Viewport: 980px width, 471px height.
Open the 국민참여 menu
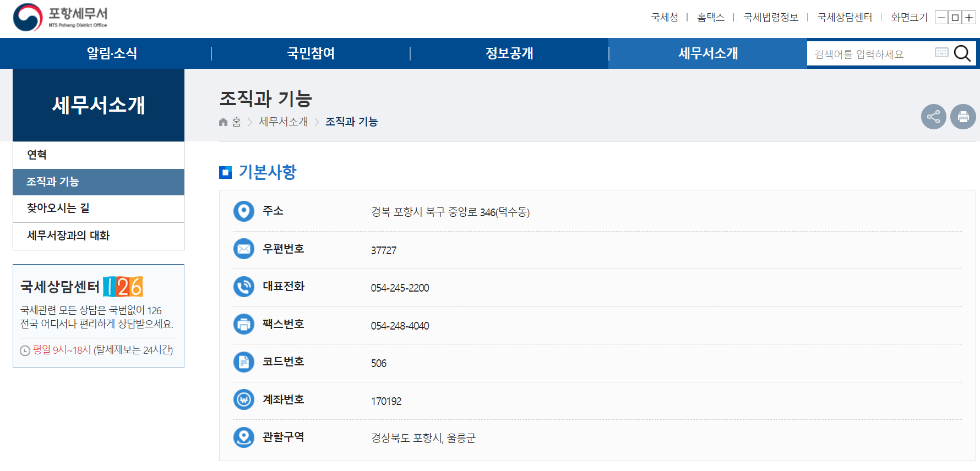311,53
